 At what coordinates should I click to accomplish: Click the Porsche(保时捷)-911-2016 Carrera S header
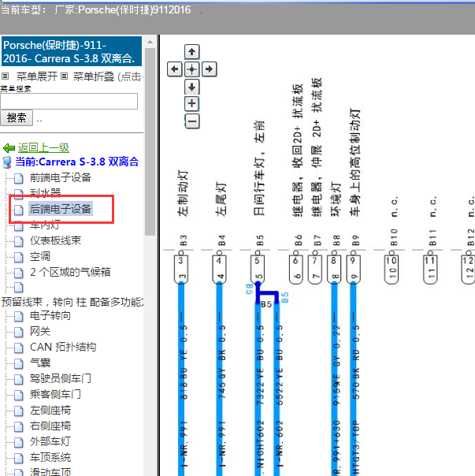tap(72, 51)
